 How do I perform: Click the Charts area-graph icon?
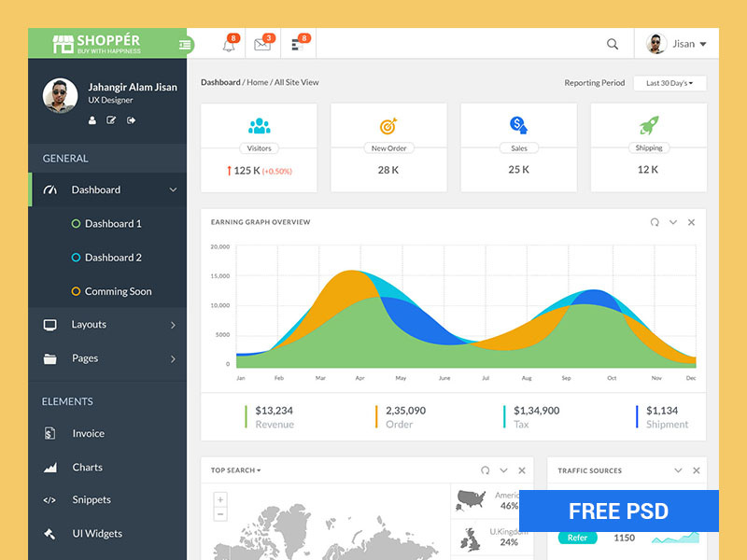pyautogui.click(x=50, y=468)
